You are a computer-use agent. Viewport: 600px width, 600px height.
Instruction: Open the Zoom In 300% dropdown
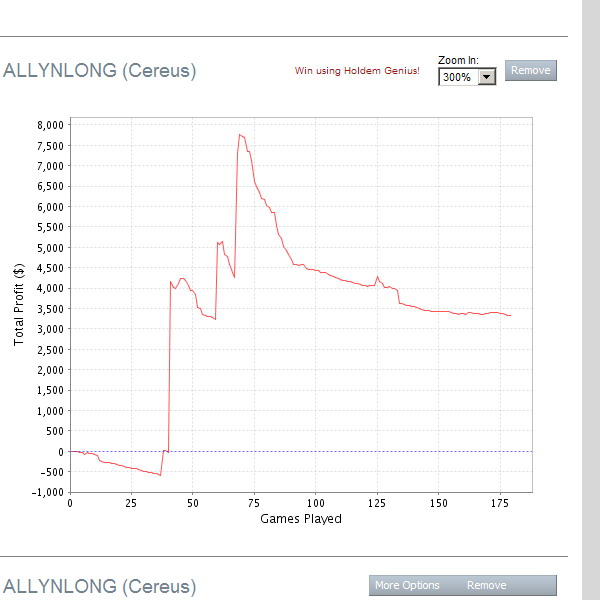tap(467, 77)
